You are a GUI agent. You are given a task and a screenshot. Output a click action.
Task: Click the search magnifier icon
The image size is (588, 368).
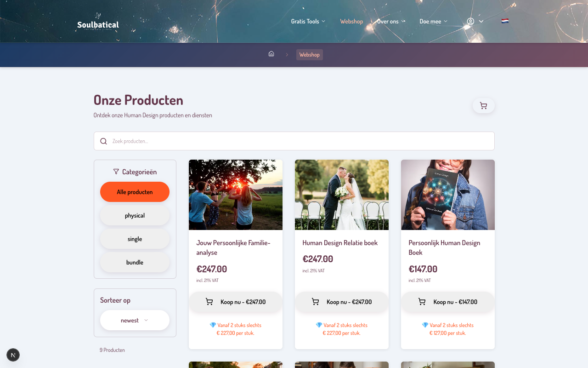point(104,141)
